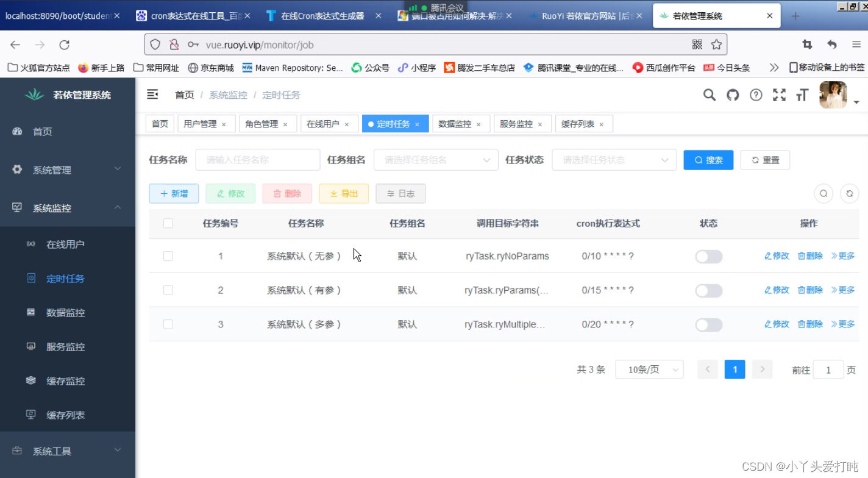Open 服务监控 in sidebar
Viewport: 868px width, 478px height.
point(68,346)
